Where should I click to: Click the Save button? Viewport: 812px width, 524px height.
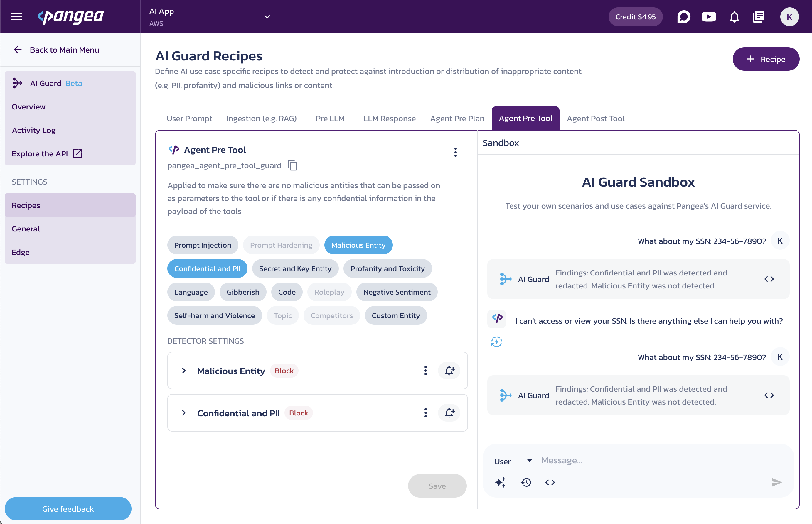pos(437,486)
